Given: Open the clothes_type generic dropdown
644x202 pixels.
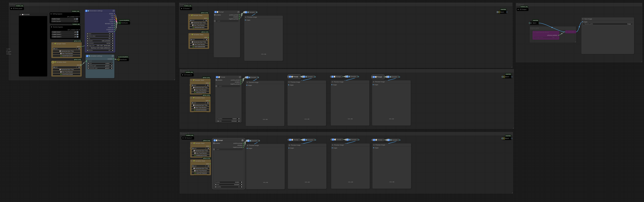Looking at the screenshot, I should 100,66.
